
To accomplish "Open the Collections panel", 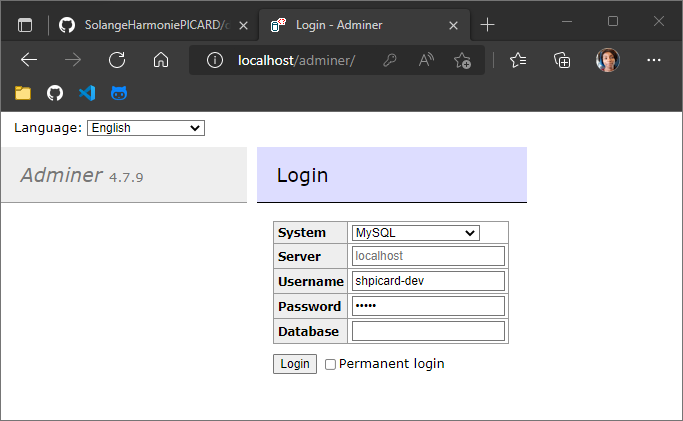I will 562,60.
